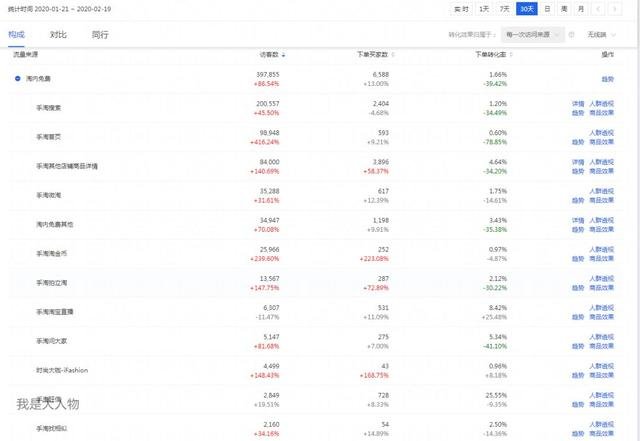The height and width of the screenshot is (441, 640).
Task: Open 人群透视 for the 13,567 visitors row
Action: tap(601, 278)
